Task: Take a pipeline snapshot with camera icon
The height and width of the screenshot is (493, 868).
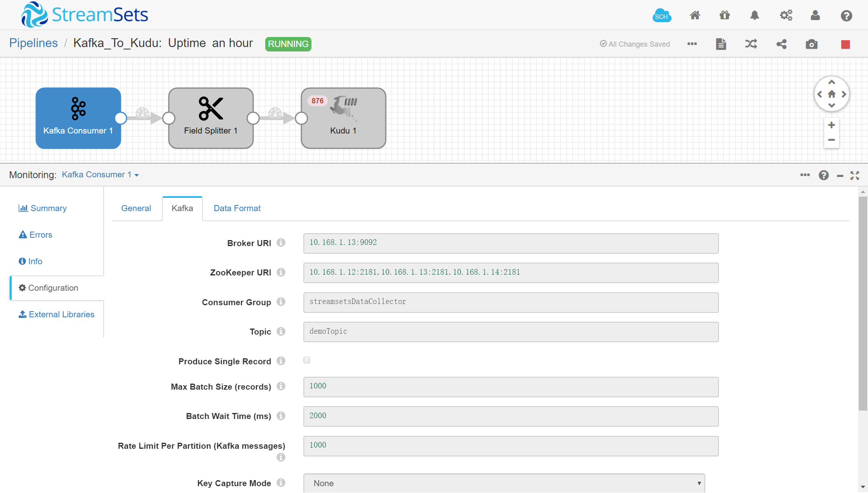Action: pos(811,44)
